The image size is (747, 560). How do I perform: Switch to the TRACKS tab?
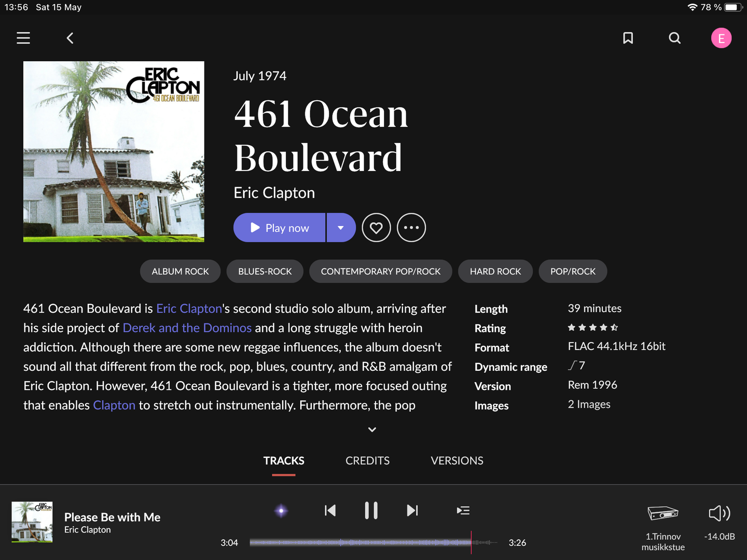click(284, 460)
